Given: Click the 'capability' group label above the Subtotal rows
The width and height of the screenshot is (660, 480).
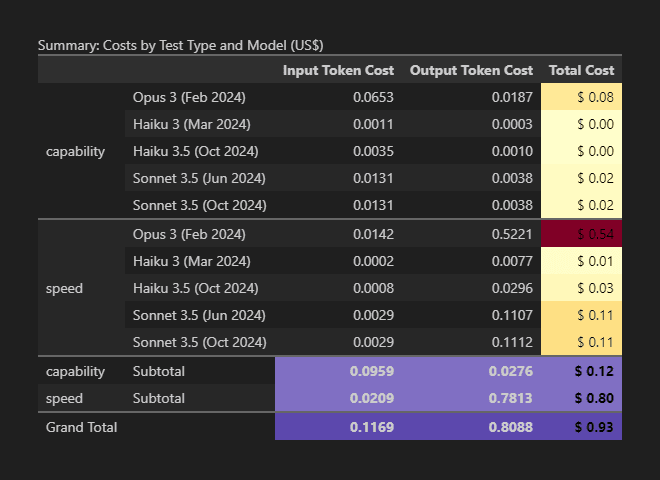Looking at the screenshot, I should [x=75, y=152].
